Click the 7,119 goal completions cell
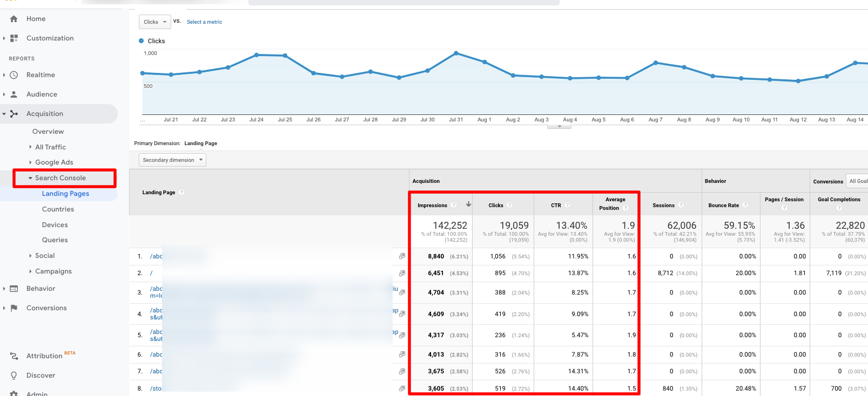 [x=834, y=274]
